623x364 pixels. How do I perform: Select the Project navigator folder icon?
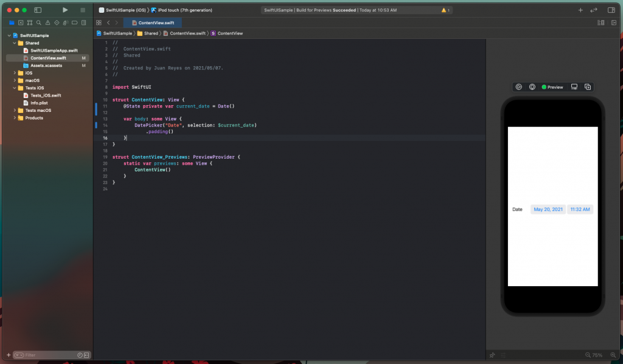(12, 22)
